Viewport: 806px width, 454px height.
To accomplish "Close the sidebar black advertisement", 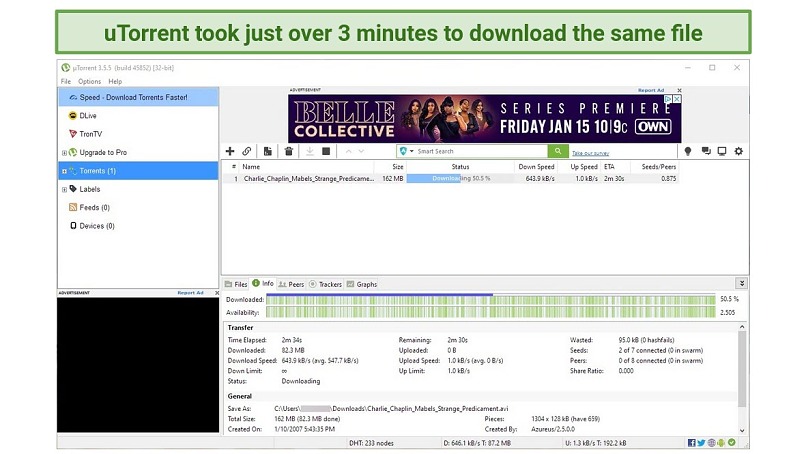I will [x=217, y=293].
